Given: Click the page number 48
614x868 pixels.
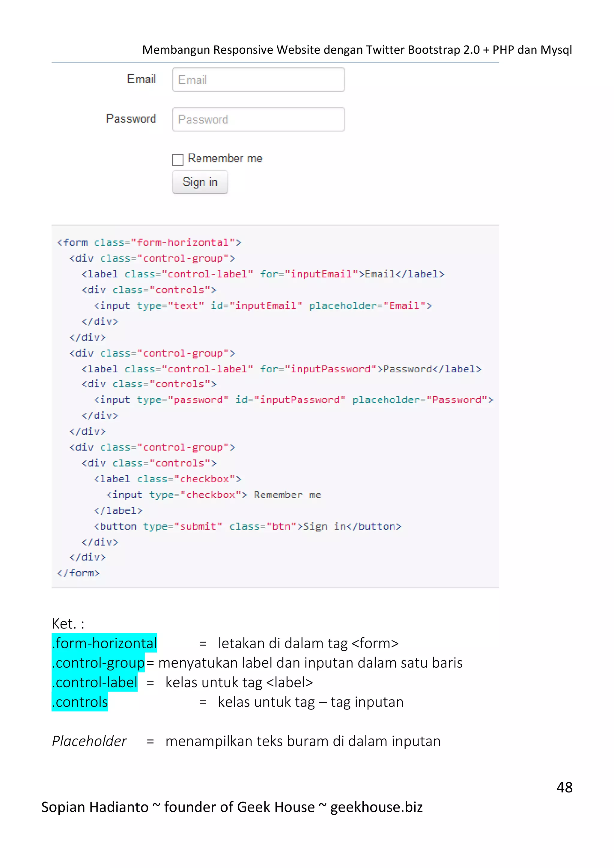Looking at the screenshot, I should point(565,787).
